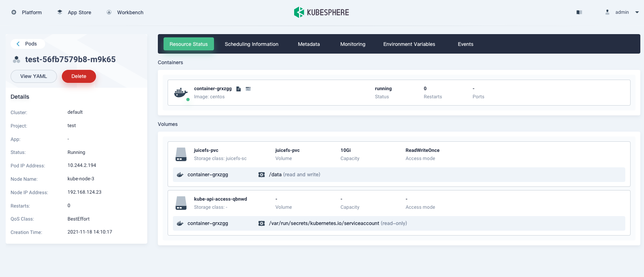Click the admin user avatar icon
Screen dimensions: 644x277
tap(607, 12)
